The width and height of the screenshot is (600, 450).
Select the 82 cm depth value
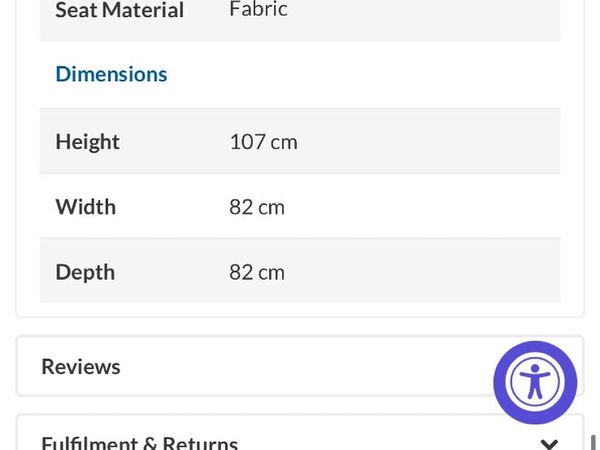(257, 272)
